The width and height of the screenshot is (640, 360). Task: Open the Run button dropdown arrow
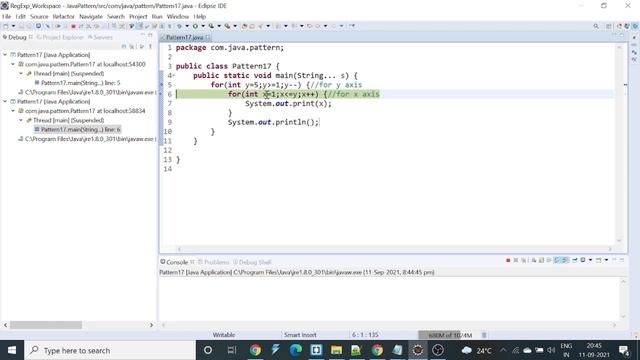point(203,26)
